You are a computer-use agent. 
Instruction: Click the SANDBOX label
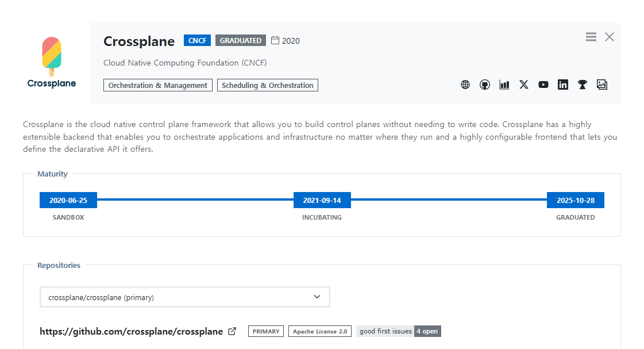coord(68,217)
